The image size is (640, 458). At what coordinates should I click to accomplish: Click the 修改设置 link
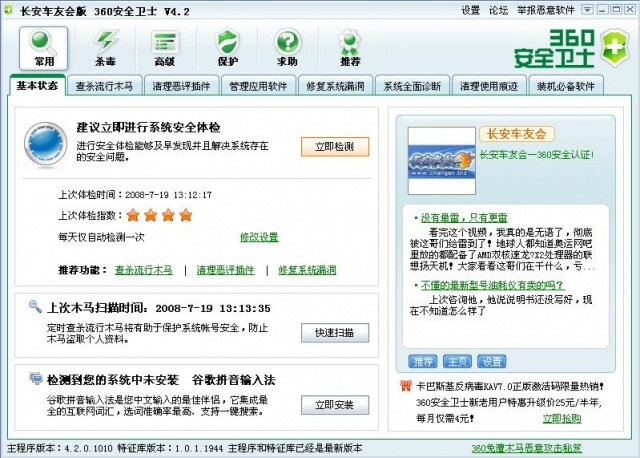click(x=259, y=237)
